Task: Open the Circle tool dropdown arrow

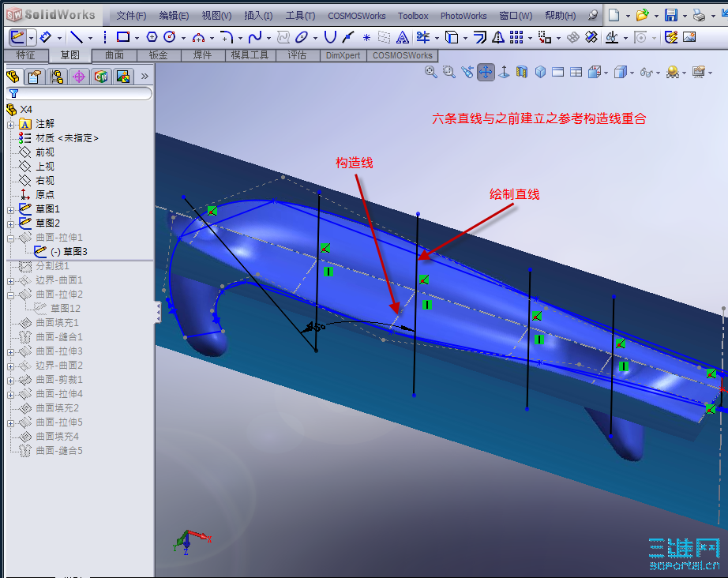Action: 183,38
